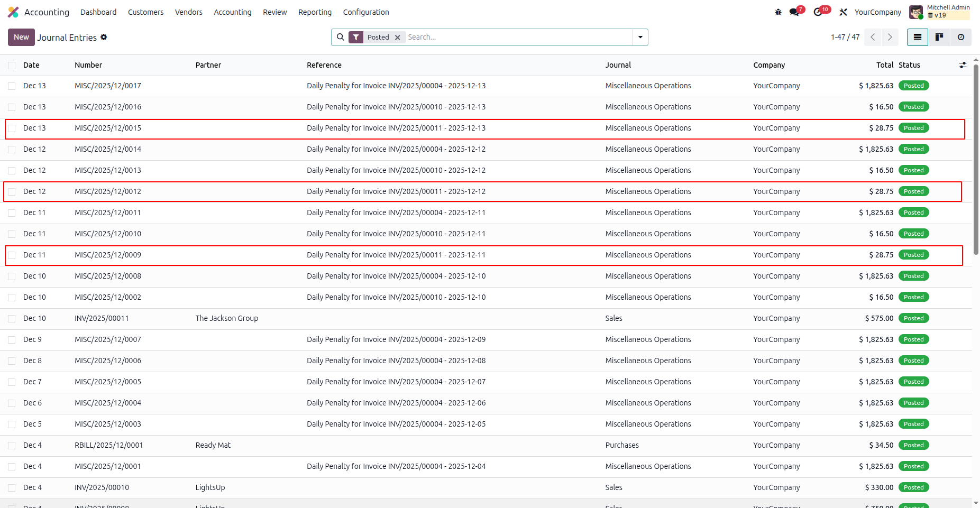980x508 pixels.
Task: Open the conversations chat icon
Action: coord(795,12)
